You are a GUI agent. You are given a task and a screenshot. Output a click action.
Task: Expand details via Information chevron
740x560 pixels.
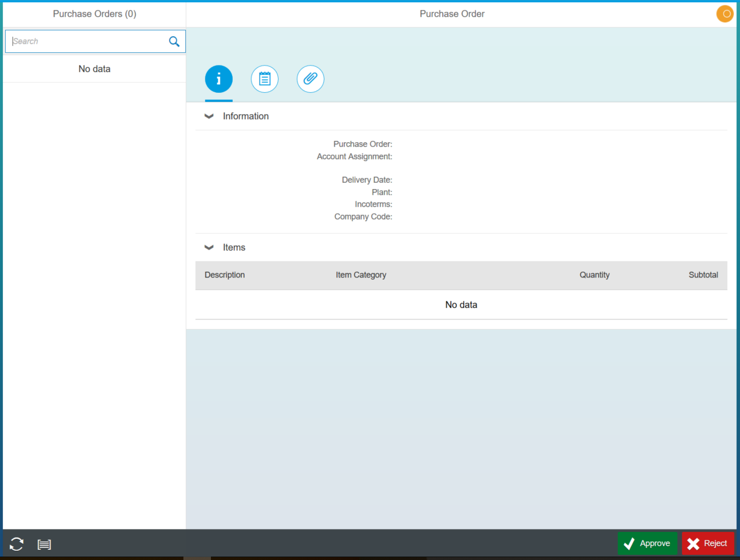point(209,116)
